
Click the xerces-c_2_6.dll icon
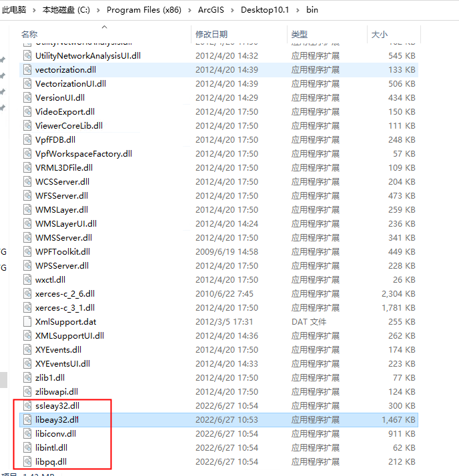(x=27, y=293)
